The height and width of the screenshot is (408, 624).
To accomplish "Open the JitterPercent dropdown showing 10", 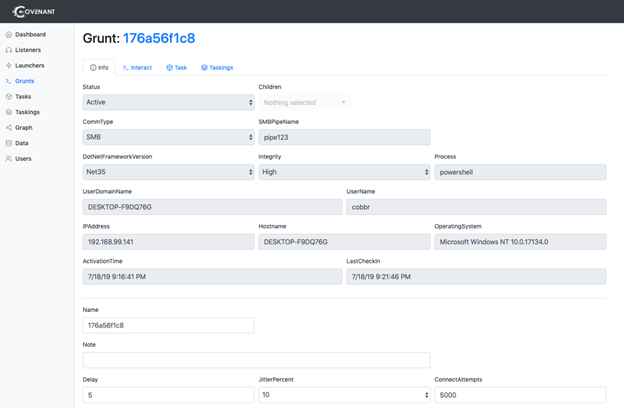I will point(344,395).
